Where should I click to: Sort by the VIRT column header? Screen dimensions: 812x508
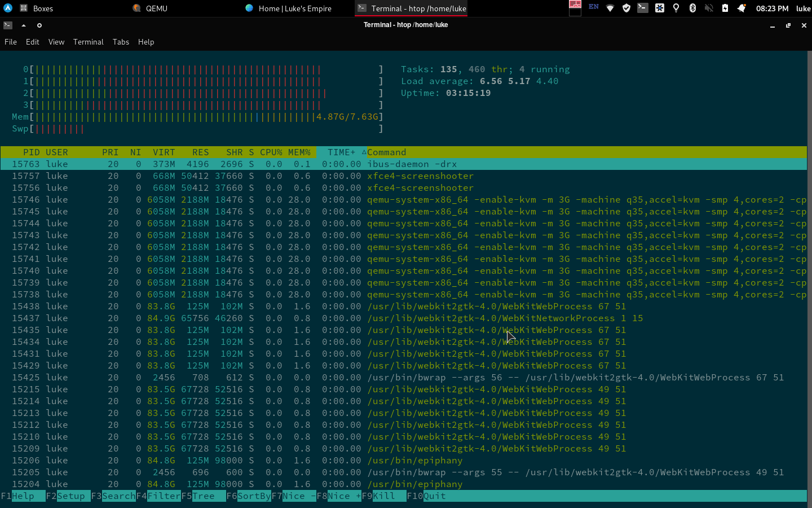click(164, 152)
